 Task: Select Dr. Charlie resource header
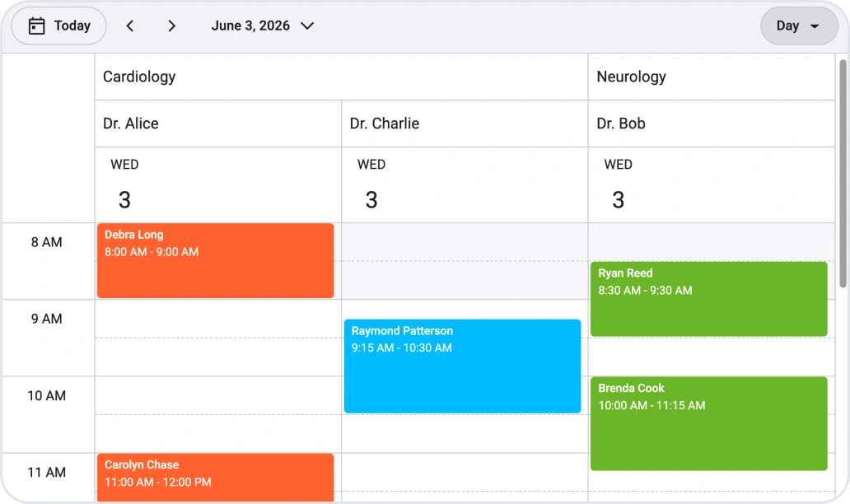click(465, 124)
